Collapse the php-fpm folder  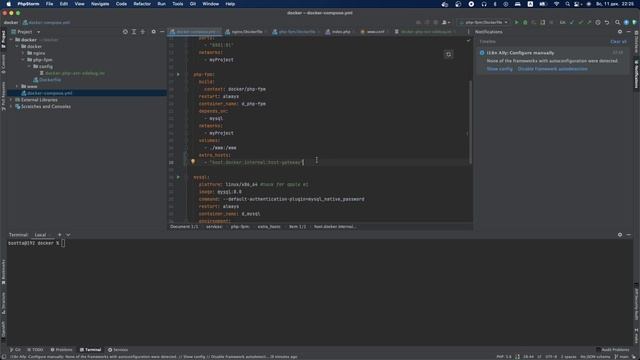(23, 60)
